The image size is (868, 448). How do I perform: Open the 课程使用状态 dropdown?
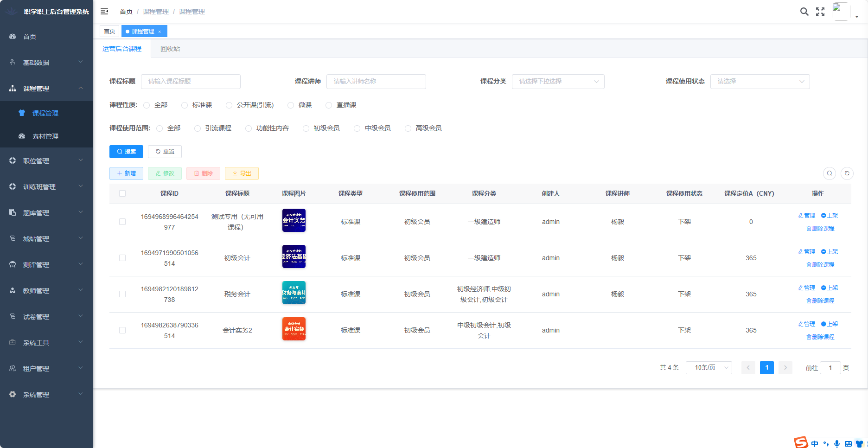click(760, 82)
